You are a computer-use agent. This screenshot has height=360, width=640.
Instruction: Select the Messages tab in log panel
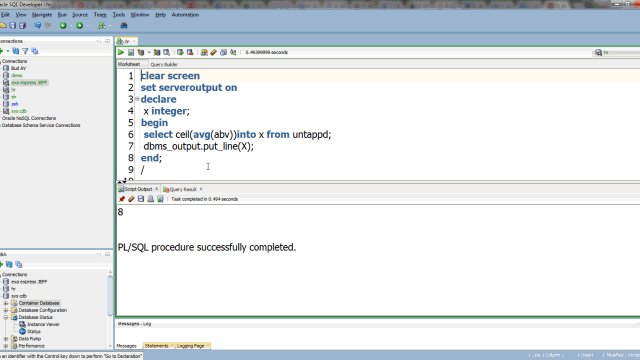pyautogui.click(x=127, y=346)
